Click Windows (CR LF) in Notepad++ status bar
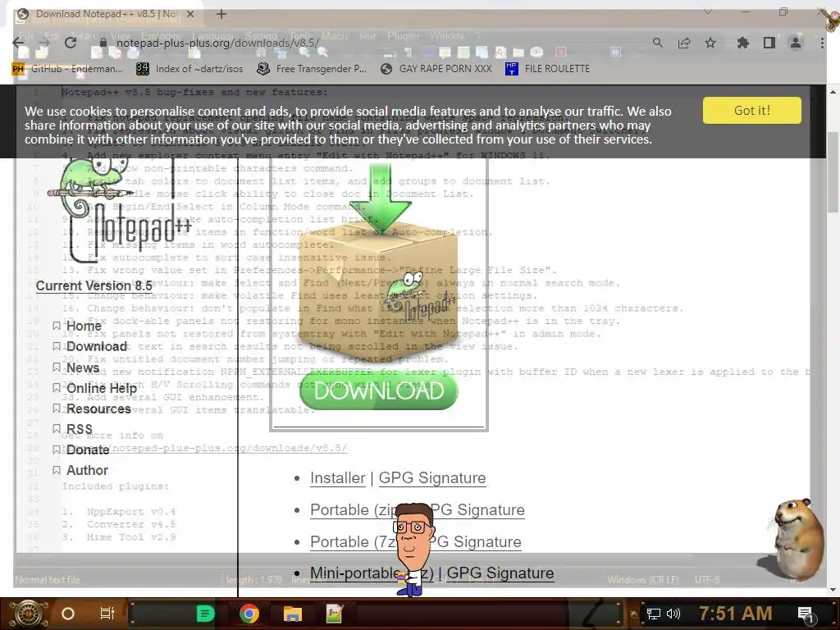 (x=643, y=580)
